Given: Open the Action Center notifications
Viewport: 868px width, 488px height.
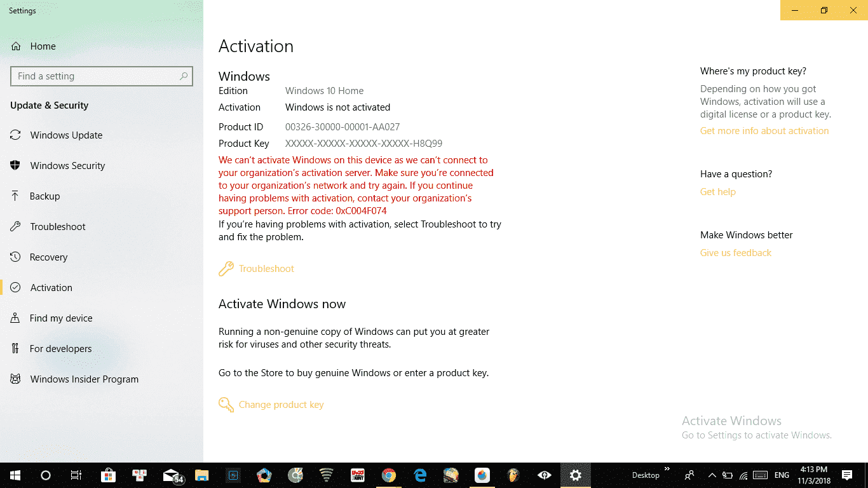Looking at the screenshot, I should click(x=846, y=475).
